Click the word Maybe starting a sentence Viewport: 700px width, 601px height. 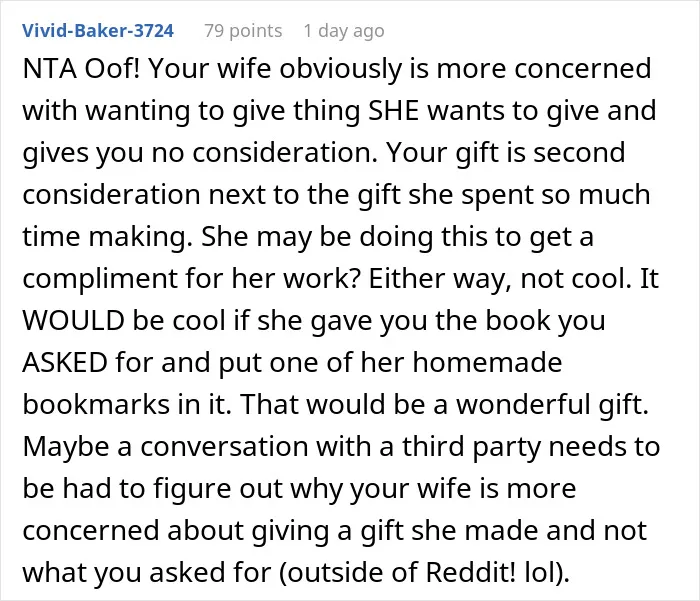pyautogui.click(x=66, y=447)
